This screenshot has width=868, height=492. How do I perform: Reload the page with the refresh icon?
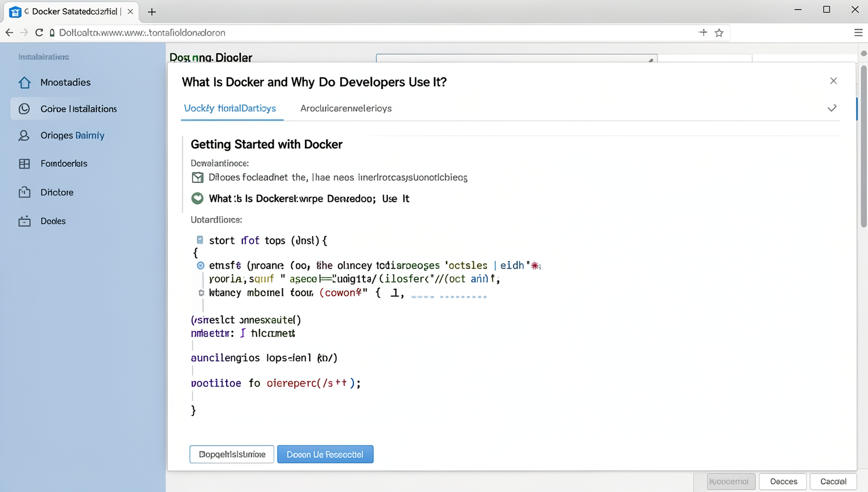tap(39, 33)
